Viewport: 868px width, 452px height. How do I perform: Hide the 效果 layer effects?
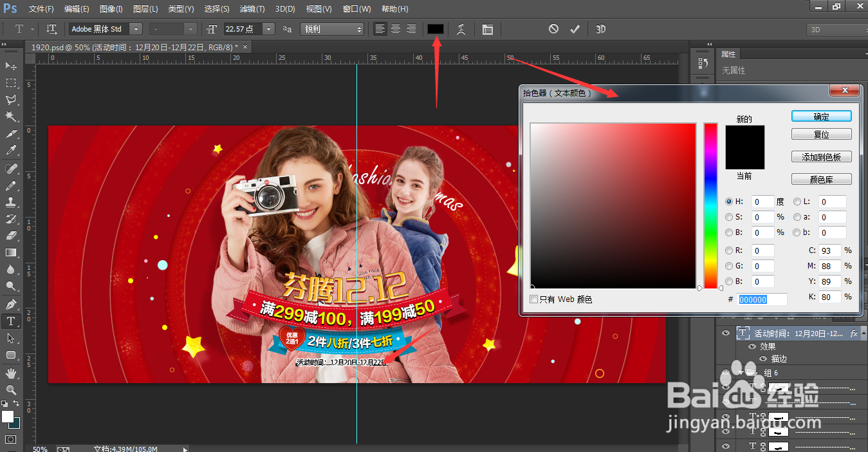751,346
